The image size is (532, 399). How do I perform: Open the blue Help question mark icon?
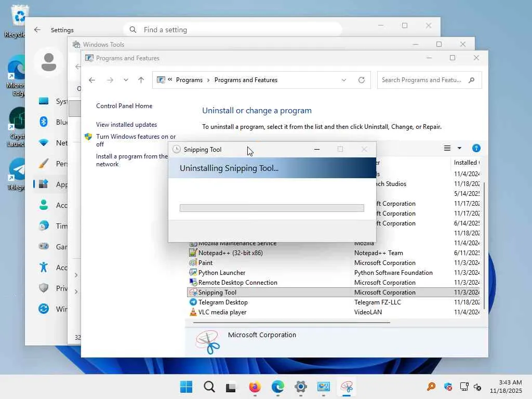click(x=476, y=148)
